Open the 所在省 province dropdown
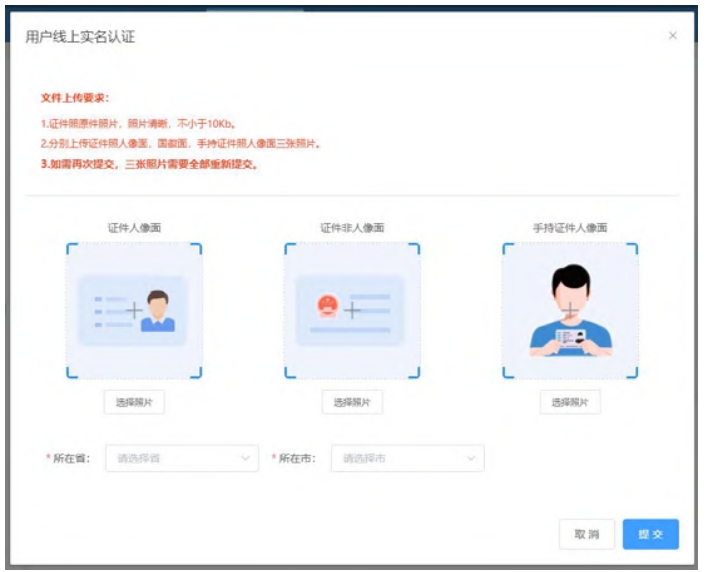The height and width of the screenshot is (572, 710). (180, 459)
